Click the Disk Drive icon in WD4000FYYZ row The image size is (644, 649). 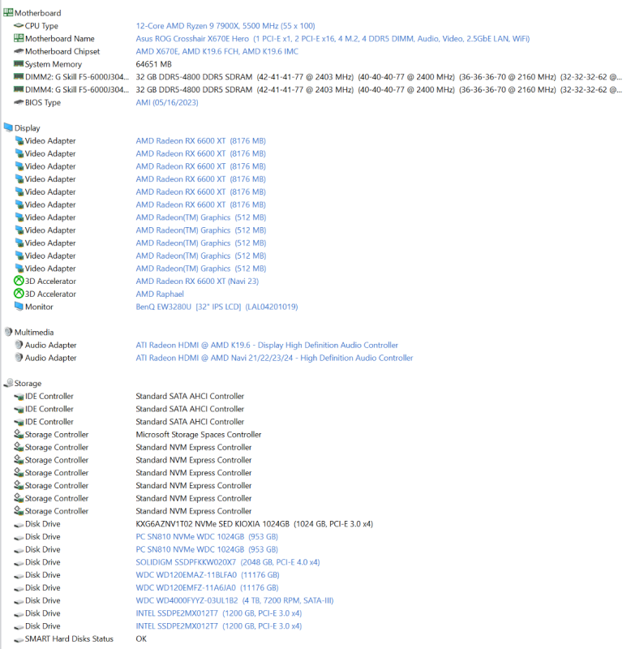tap(19, 601)
